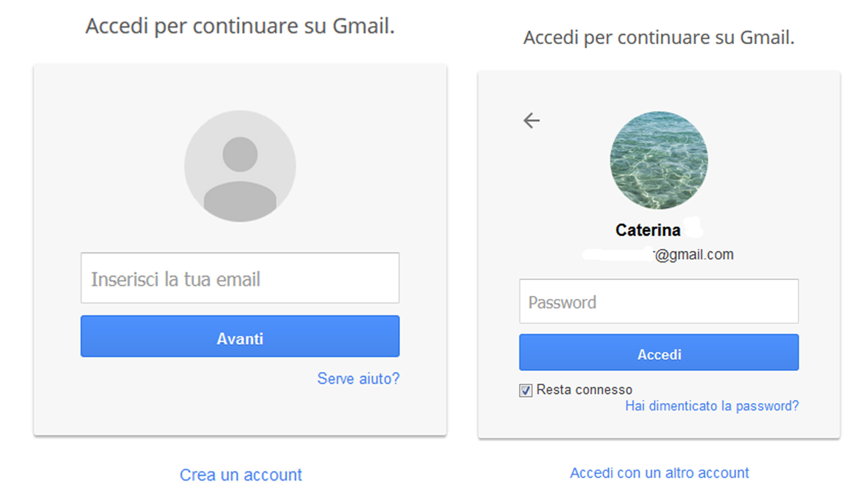The height and width of the screenshot is (488, 868).
Task: Open Caterina's circular profile photo
Action: 659,160
